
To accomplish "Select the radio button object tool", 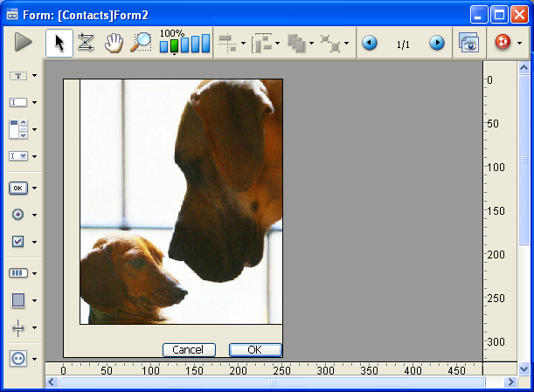I will coord(18,214).
